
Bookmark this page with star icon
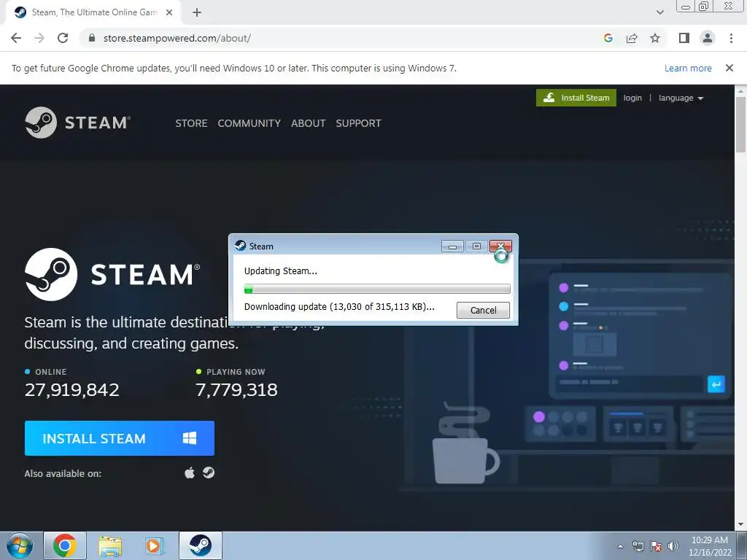point(655,38)
